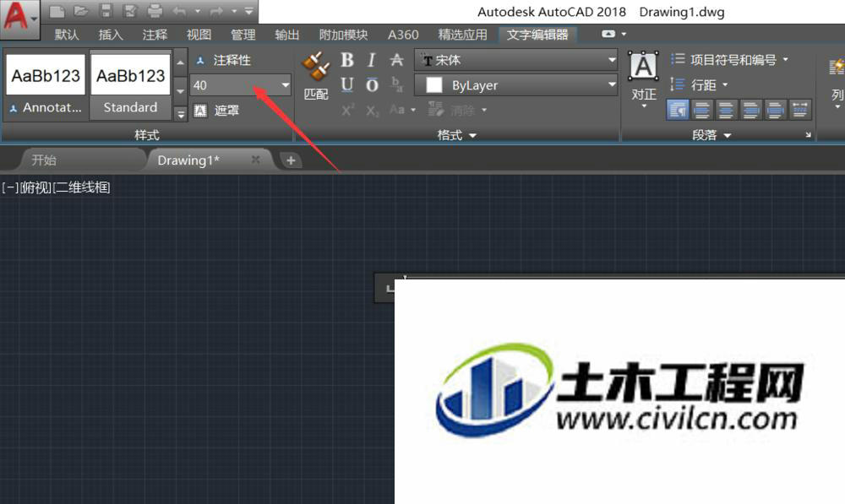Align paragraph text left

(x=701, y=110)
